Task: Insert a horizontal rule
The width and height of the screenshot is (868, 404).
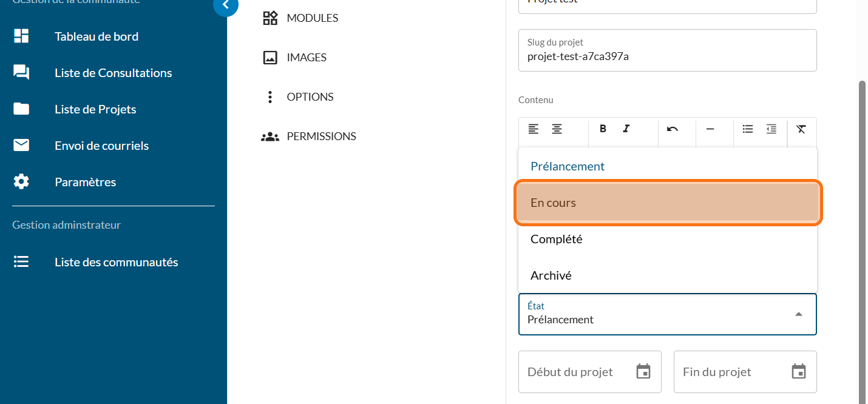Action: [710, 129]
